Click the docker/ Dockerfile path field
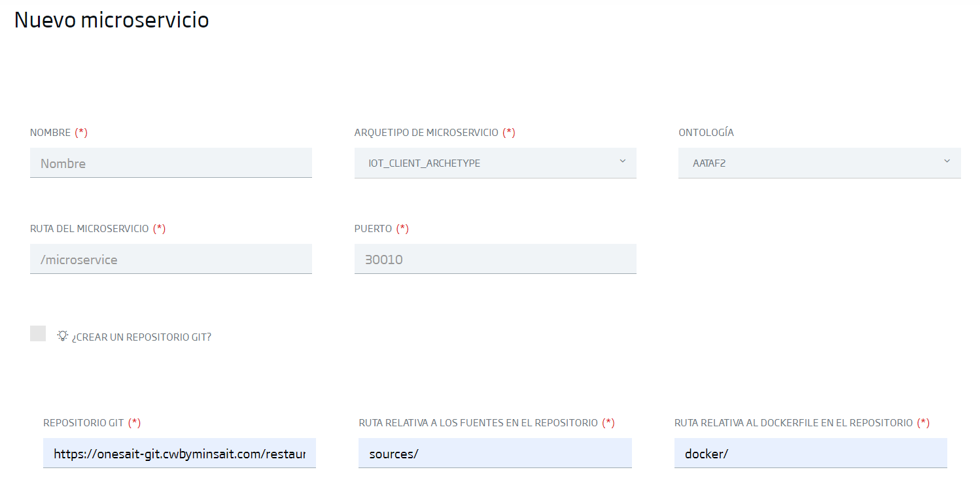The image size is (980, 491). click(811, 452)
